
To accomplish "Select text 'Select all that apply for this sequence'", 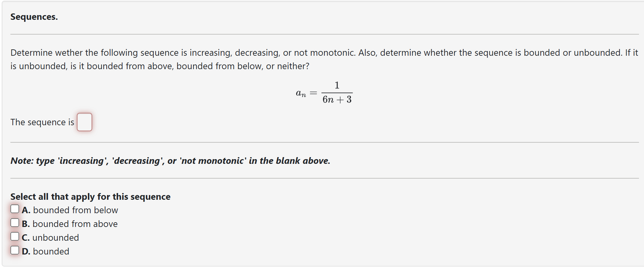I will (x=91, y=196).
